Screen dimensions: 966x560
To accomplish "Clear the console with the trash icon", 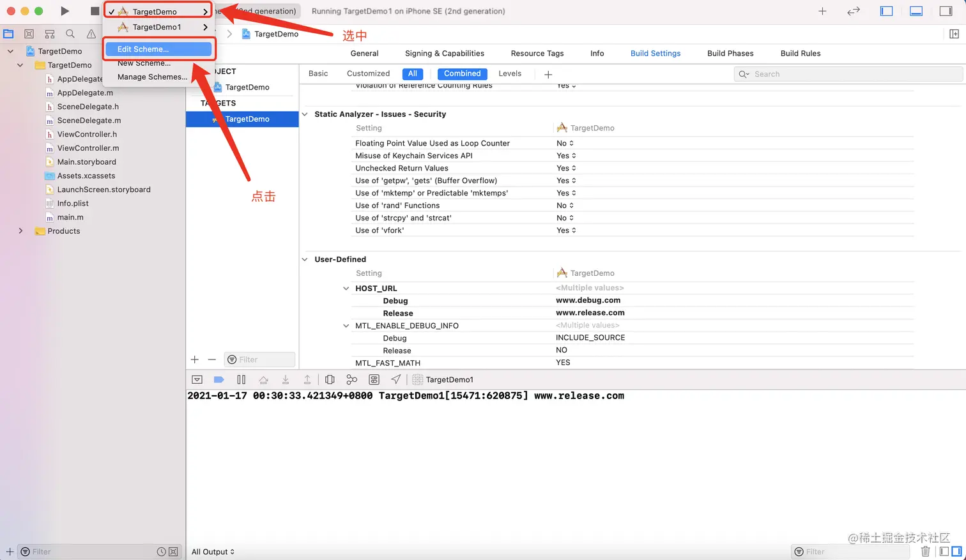I will [926, 551].
